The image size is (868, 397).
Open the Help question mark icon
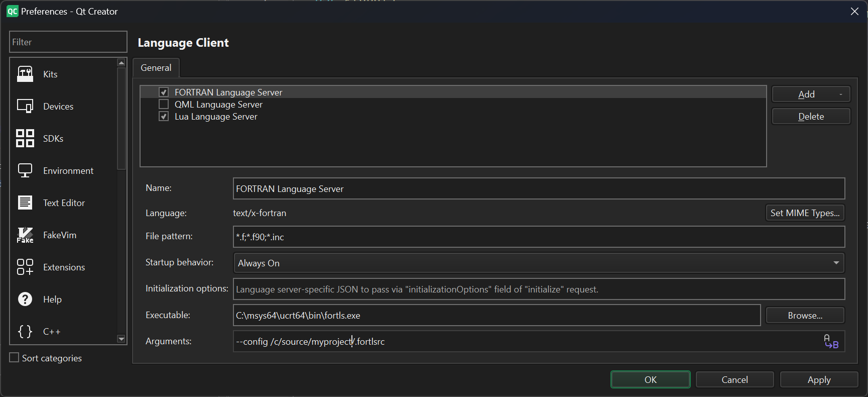click(25, 299)
